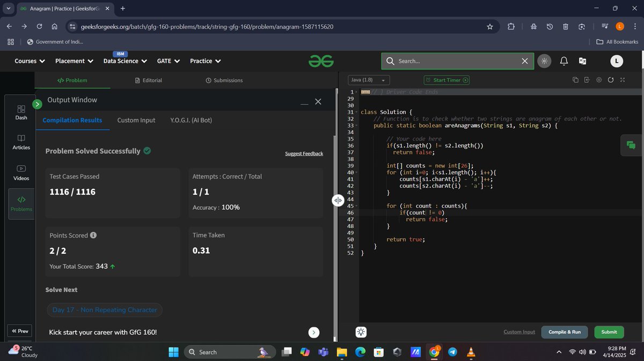Expand the Practice menu

[205, 61]
